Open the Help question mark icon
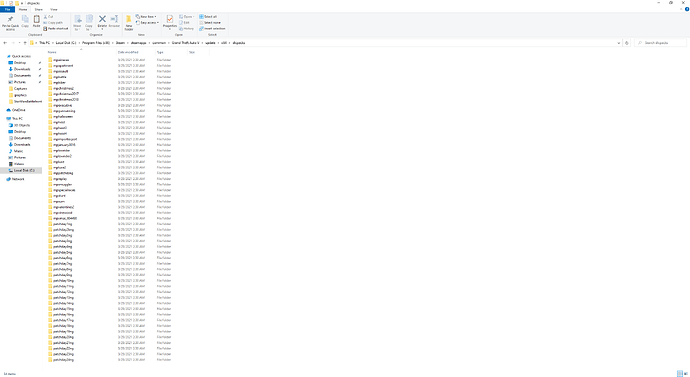690x377 pixels. pos(686,9)
